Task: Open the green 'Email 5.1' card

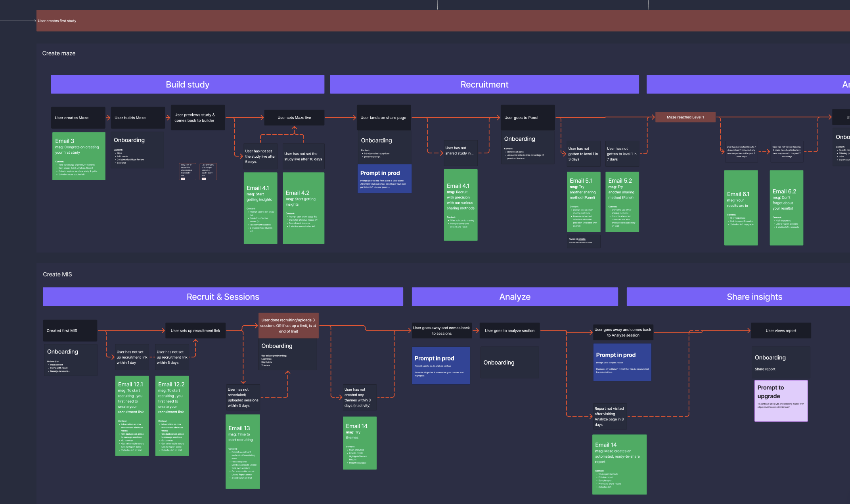Action: (x=584, y=202)
